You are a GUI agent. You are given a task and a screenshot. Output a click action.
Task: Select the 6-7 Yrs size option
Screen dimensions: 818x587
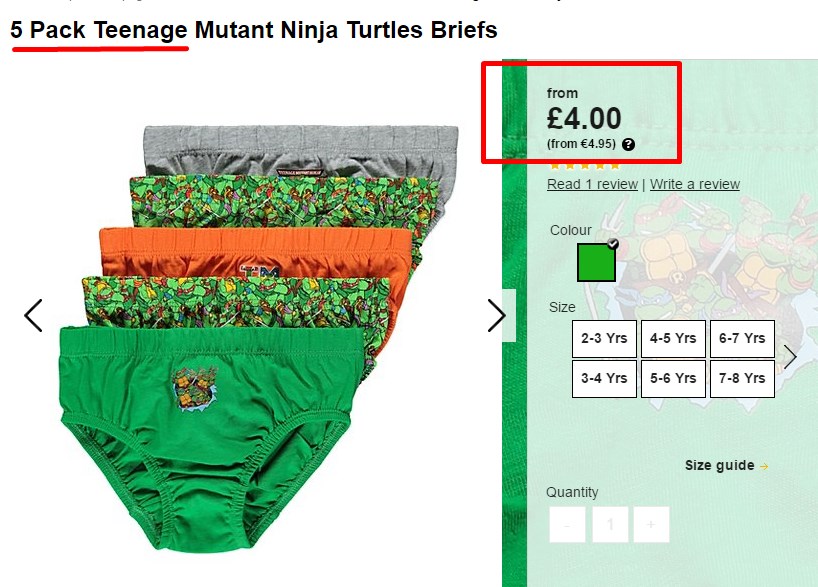pos(742,339)
